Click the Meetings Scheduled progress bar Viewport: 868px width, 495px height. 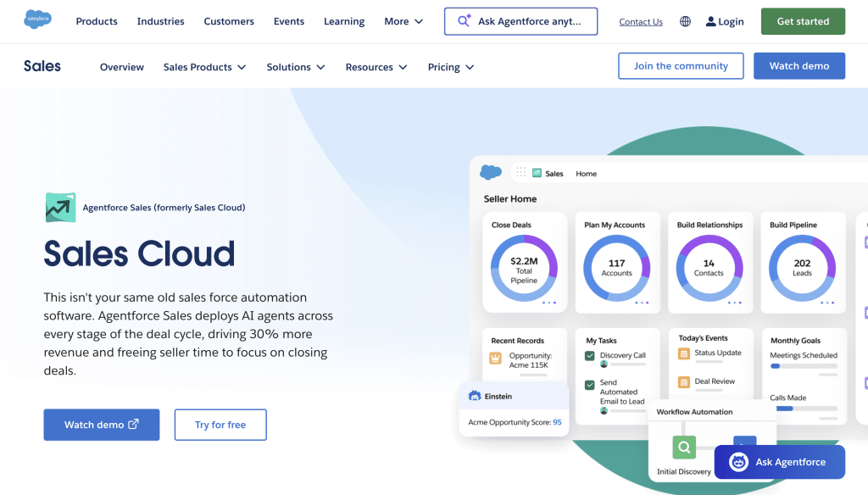[804, 366]
